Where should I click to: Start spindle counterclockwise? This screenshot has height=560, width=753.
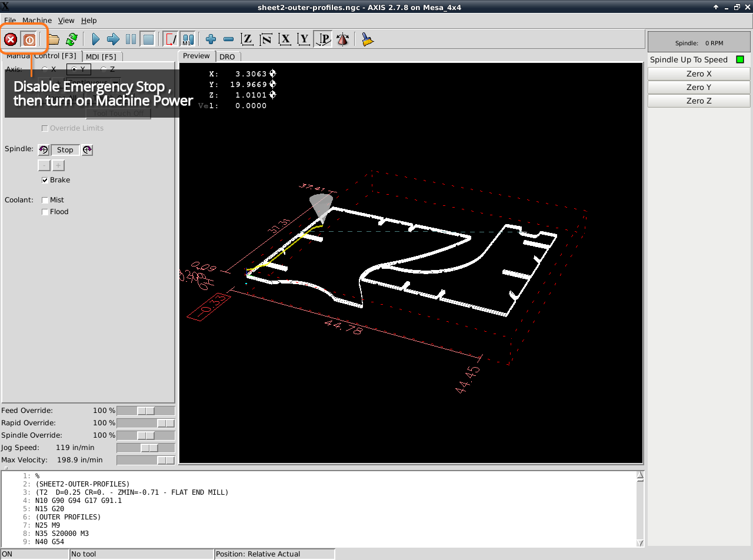pyautogui.click(x=44, y=150)
